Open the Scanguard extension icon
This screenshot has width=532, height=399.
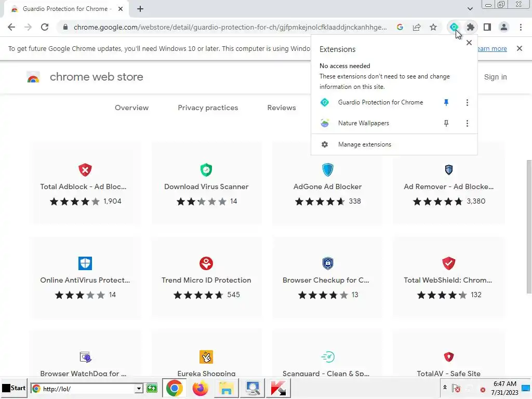click(x=327, y=357)
